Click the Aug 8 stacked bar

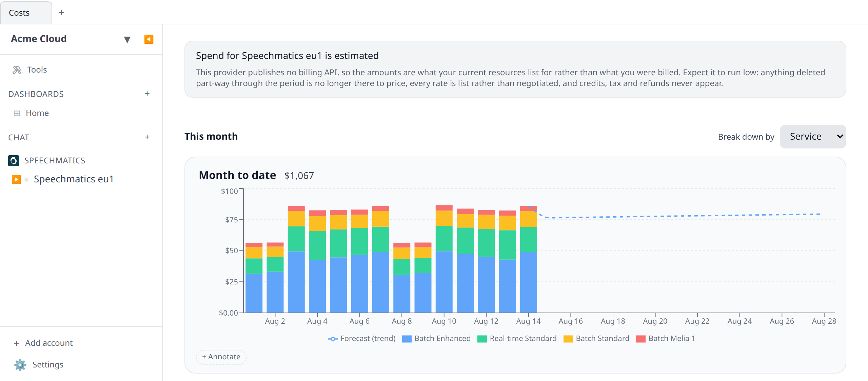[402, 278]
